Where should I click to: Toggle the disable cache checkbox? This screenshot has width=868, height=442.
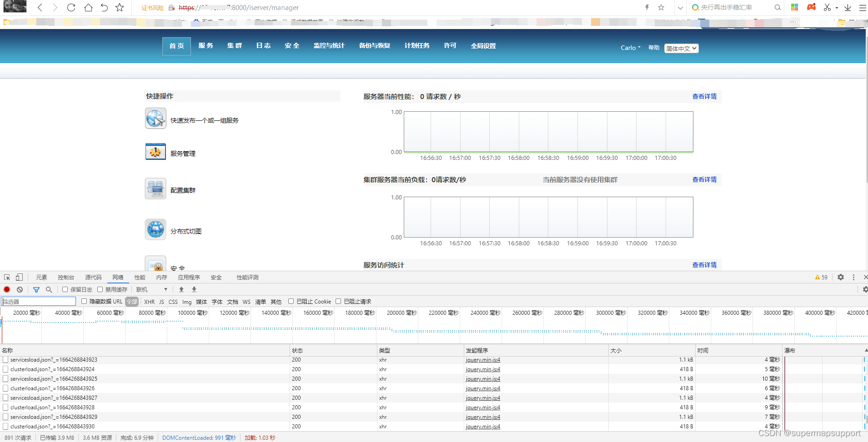point(100,289)
